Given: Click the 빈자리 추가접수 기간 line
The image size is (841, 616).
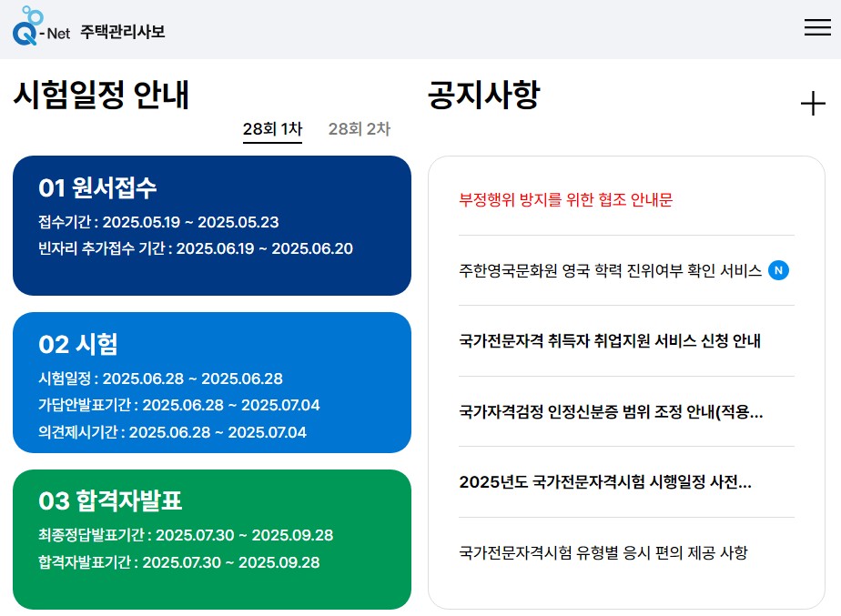Looking at the screenshot, I should [195, 248].
